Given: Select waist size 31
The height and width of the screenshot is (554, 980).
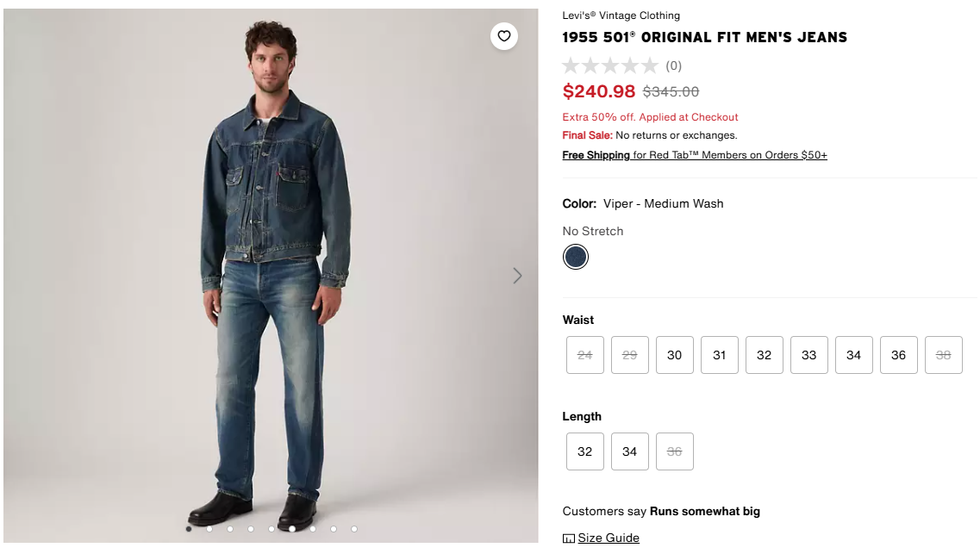Looking at the screenshot, I should [720, 355].
